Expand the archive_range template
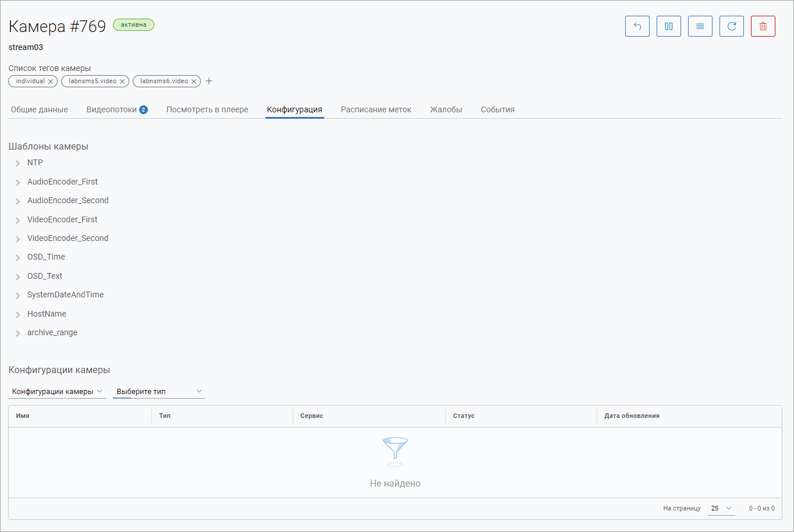The image size is (794, 532). [x=18, y=334]
